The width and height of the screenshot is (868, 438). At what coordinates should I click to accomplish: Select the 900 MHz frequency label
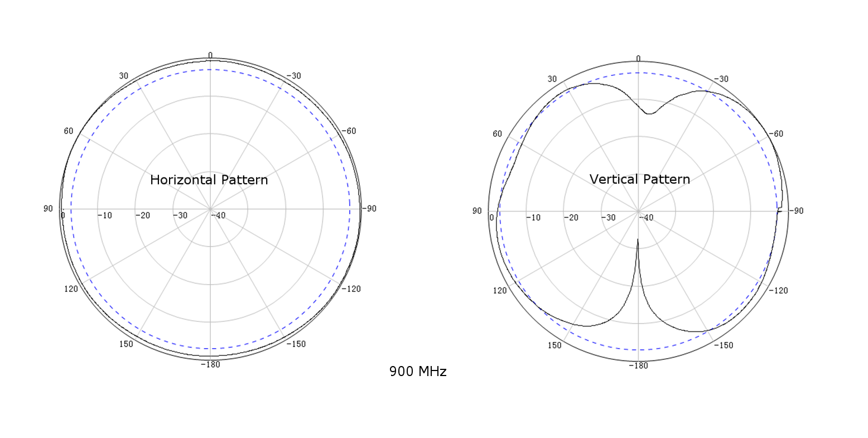coord(418,372)
